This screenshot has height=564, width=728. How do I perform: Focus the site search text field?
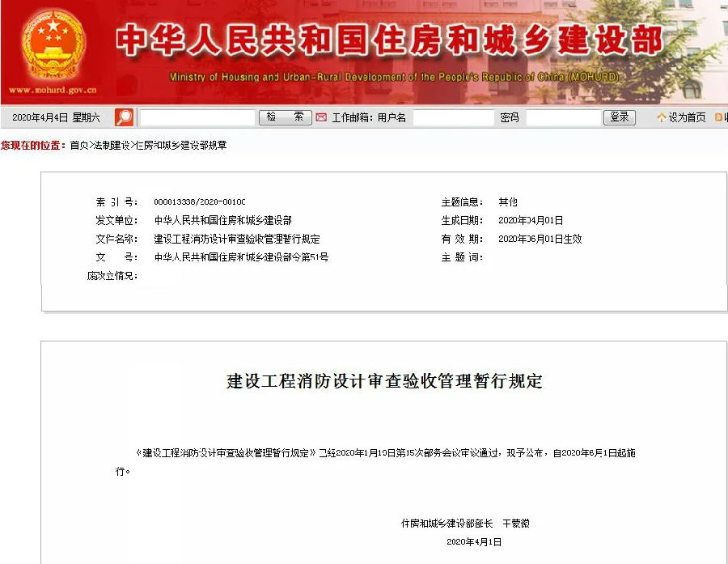(x=197, y=117)
